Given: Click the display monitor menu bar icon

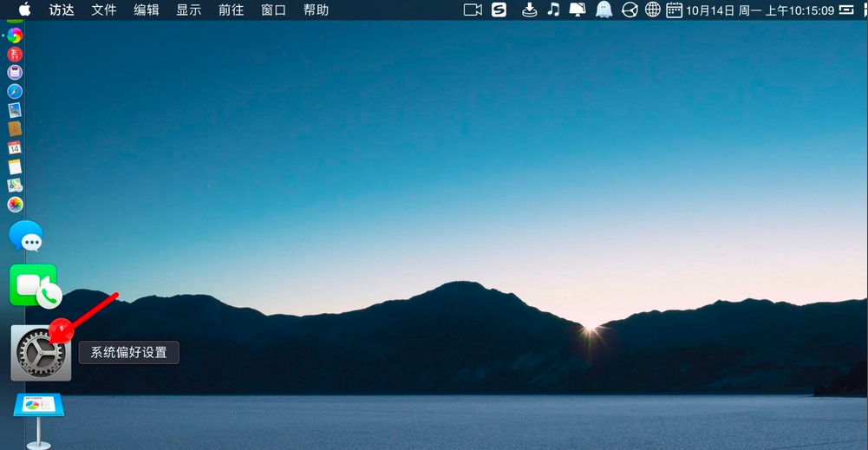Looking at the screenshot, I should point(578,10).
